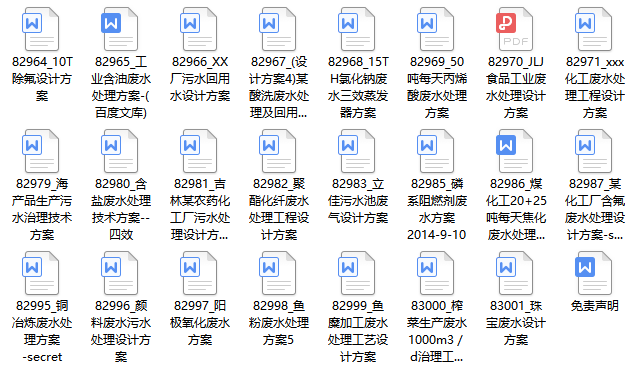Image resolution: width=633 pixels, height=371 pixels.
Task: Click the '免责声明' file name text
Action: point(595,306)
